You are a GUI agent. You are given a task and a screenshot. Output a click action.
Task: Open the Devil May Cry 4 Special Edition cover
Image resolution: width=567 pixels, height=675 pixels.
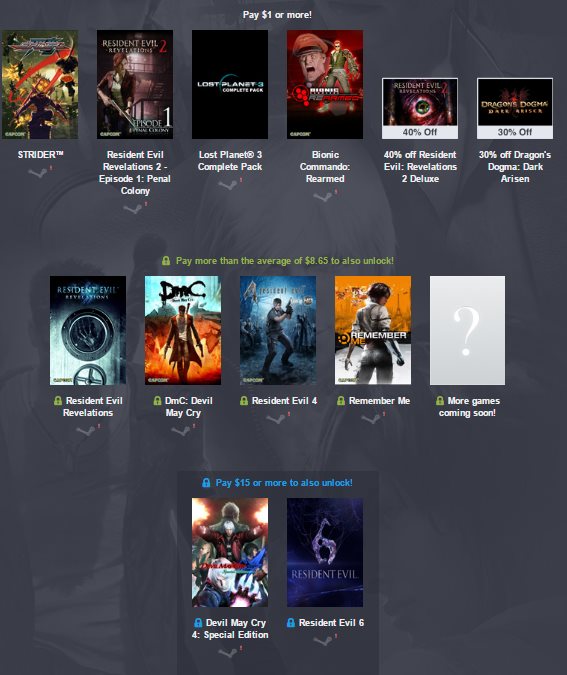coord(230,552)
